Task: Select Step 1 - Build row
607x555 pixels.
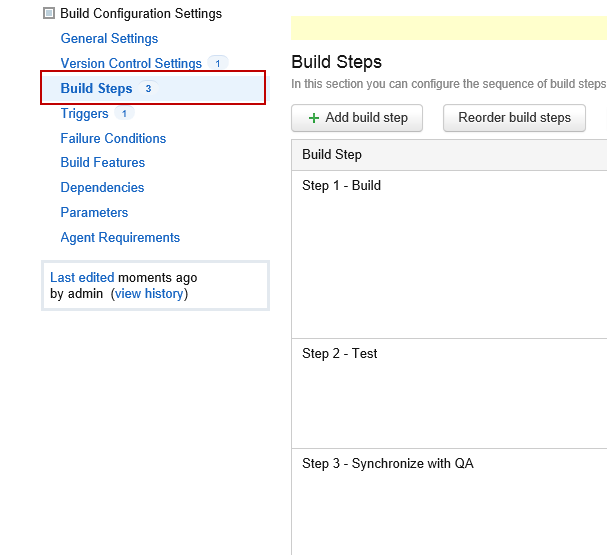Action: 342,186
